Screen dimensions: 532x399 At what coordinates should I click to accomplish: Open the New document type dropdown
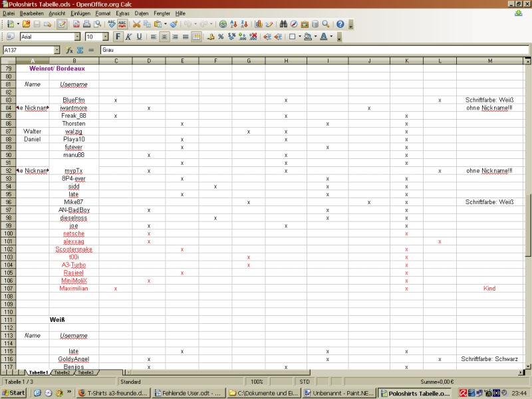tap(18, 24)
